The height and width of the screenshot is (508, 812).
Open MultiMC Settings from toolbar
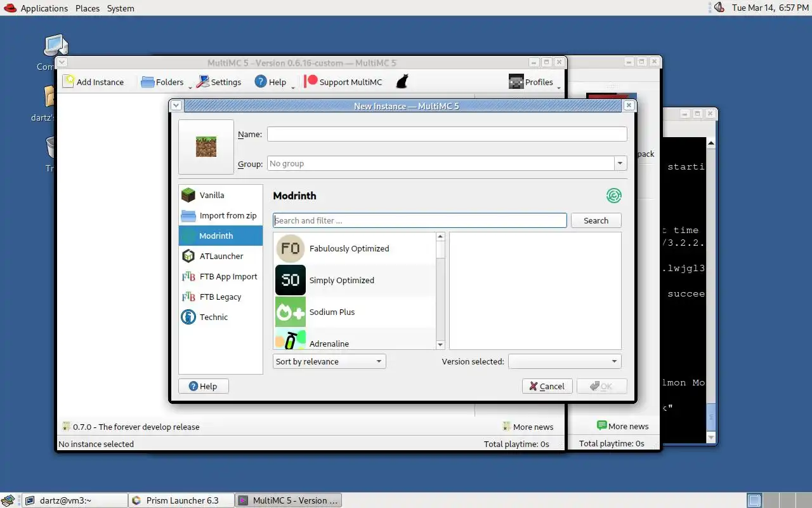click(x=219, y=82)
